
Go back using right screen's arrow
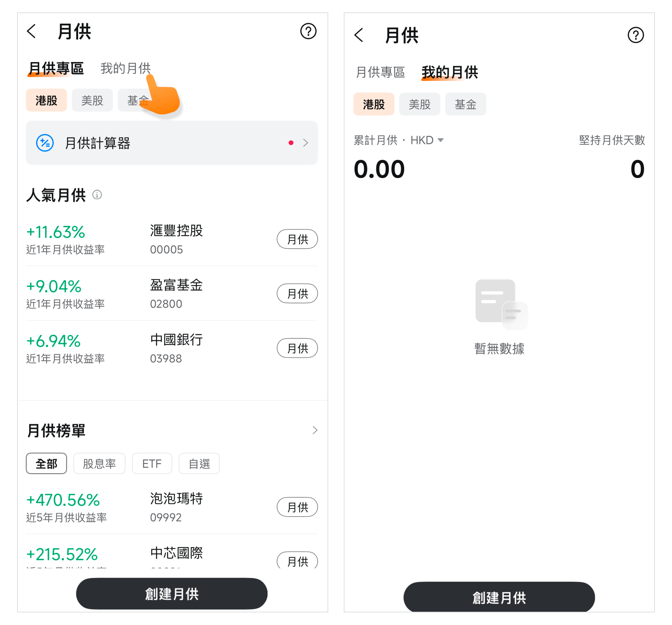coord(359,35)
